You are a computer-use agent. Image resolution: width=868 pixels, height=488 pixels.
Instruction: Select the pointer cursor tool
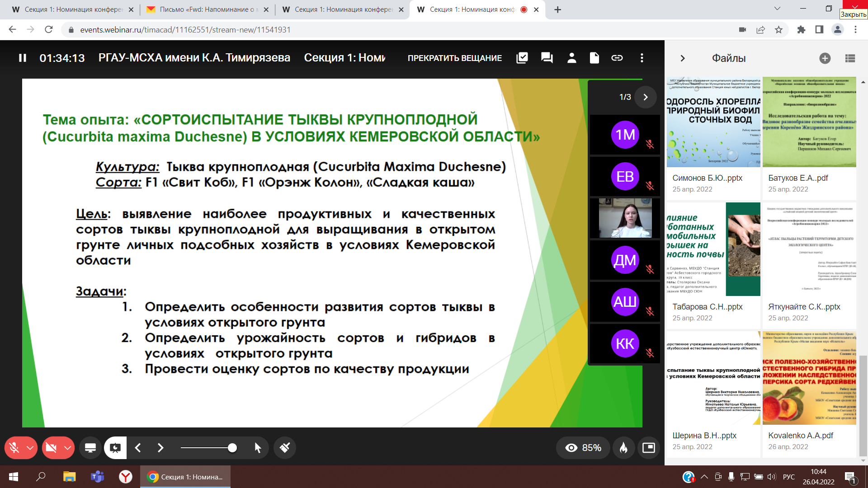(x=258, y=448)
